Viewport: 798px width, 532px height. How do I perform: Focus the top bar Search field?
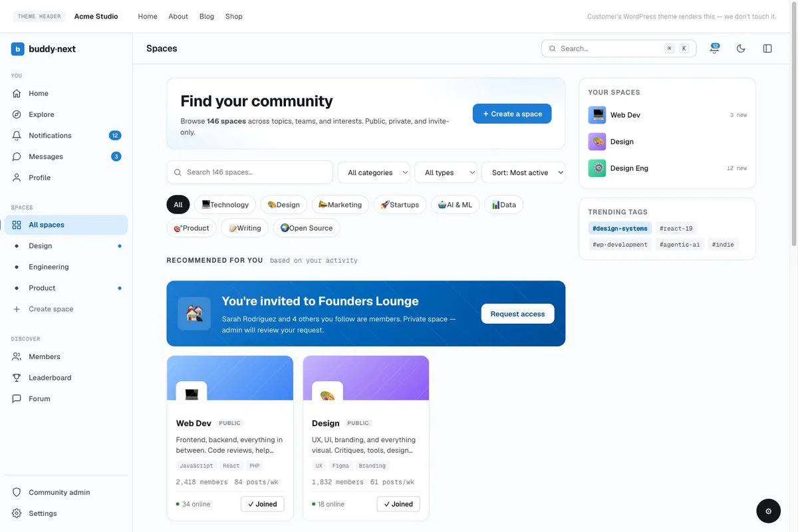619,49
